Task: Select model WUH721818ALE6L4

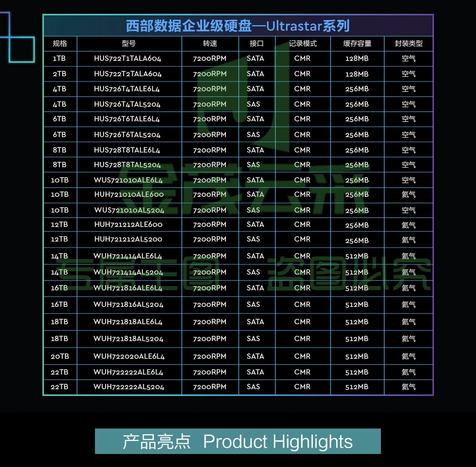Action: click(x=128, y=322)
